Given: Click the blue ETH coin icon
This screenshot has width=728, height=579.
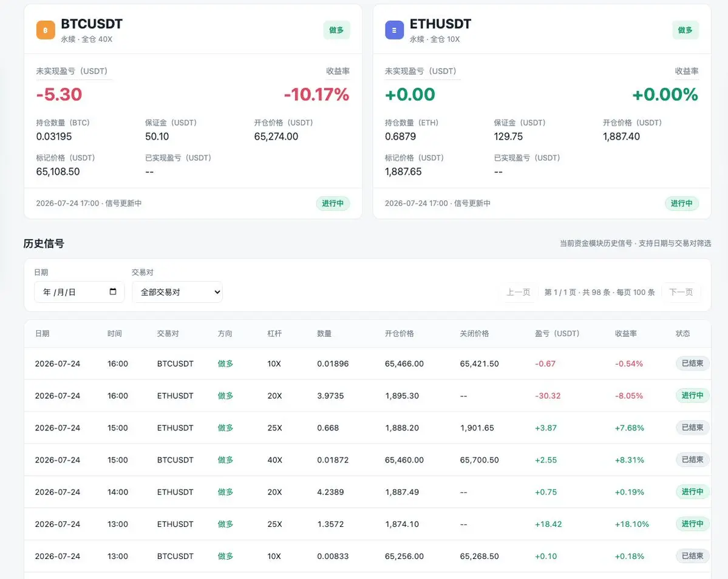Looking at the screenshot, I should click(x=394, y=30).
